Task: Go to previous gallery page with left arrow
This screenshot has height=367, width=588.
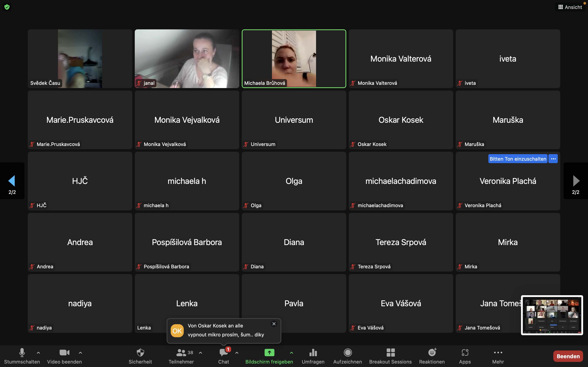Action: point(12,181)
